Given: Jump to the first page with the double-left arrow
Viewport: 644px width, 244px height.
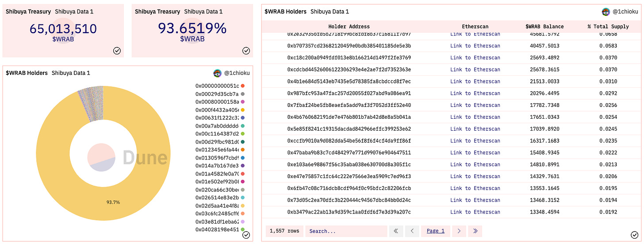Looking at the screenshot, I should 396,231.
